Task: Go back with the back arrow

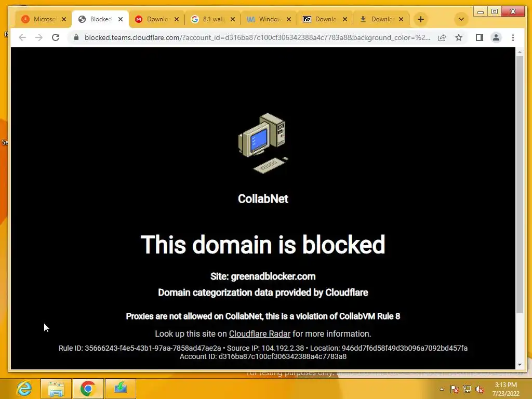Action: (22, 37)
